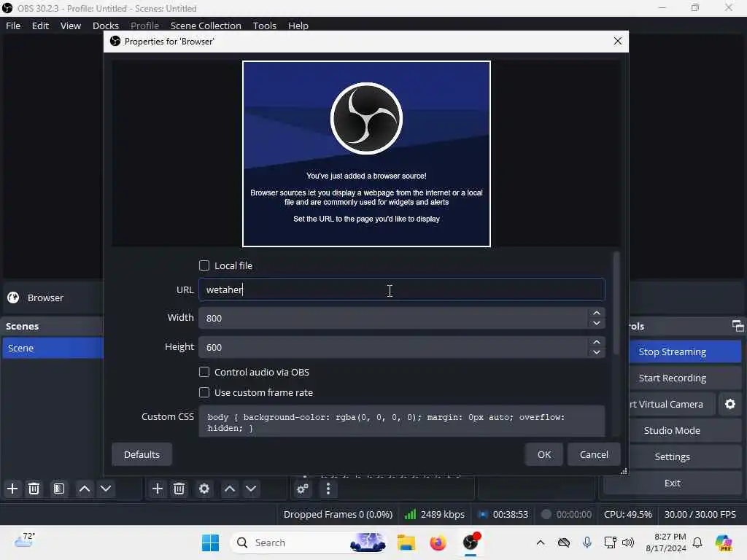Click Windows taskbar Search box

[308, 542]
